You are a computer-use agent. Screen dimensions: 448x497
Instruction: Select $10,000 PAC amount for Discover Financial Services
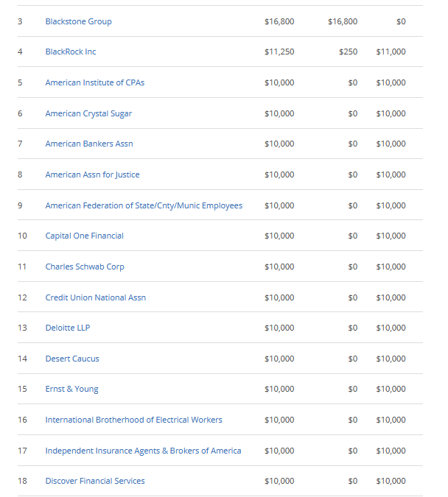click(391, 481)
